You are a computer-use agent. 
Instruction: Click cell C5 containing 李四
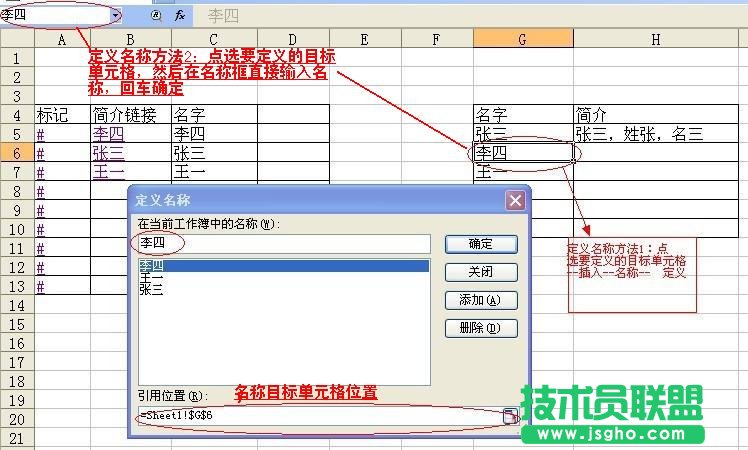[x=214, y=134]
